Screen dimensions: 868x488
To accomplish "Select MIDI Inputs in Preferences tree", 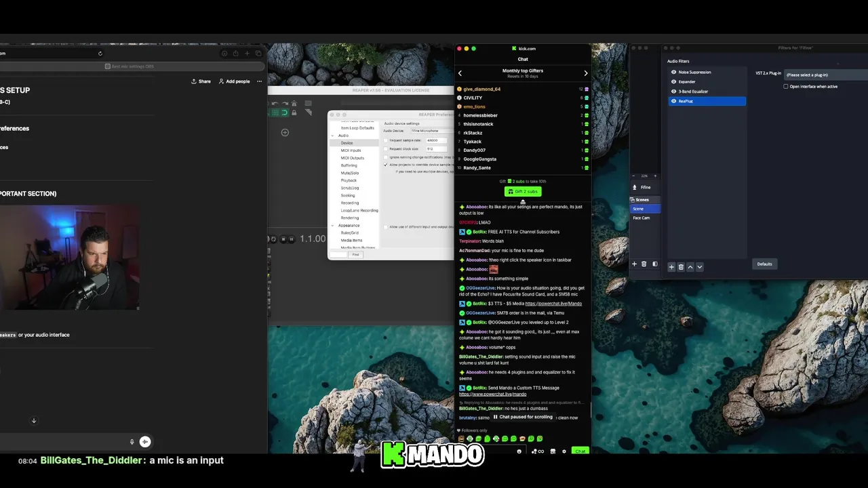I will (x=351, y=150).
